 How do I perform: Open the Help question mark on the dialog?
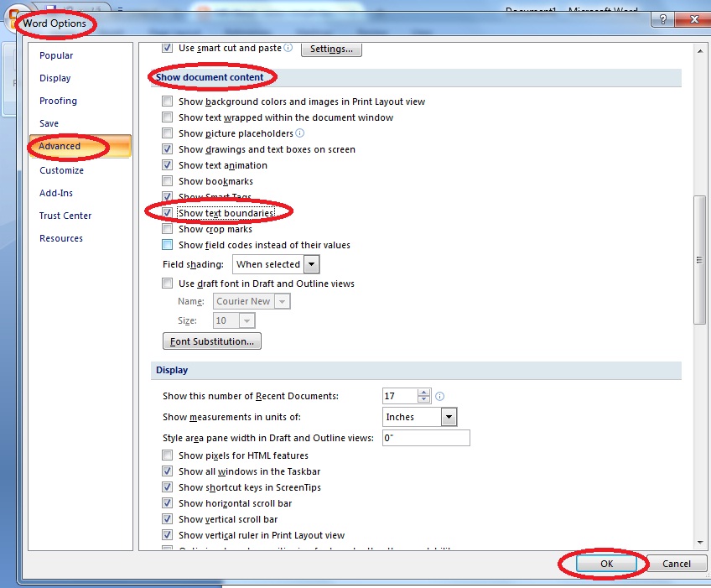pos(662,19)
